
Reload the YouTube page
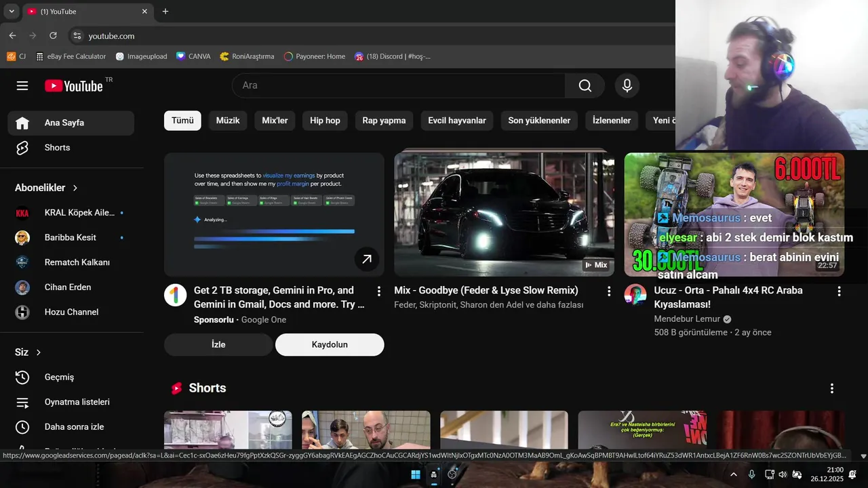(x=53, y=36)
